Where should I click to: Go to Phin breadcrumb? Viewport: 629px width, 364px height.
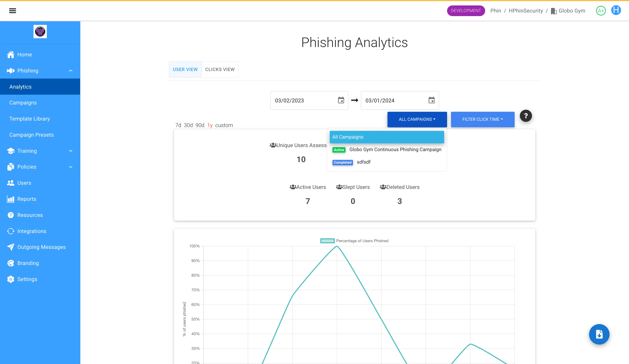[495, 11]
